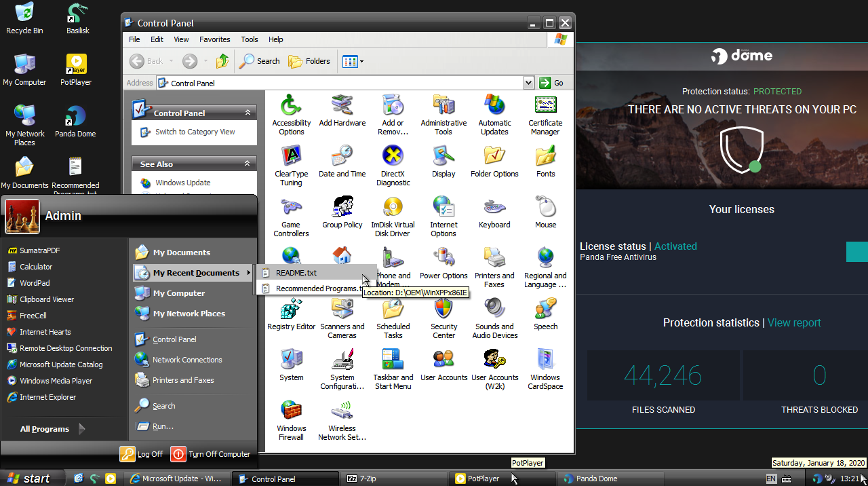Click Switch to Category View link
868x486 pixels.
195,132
